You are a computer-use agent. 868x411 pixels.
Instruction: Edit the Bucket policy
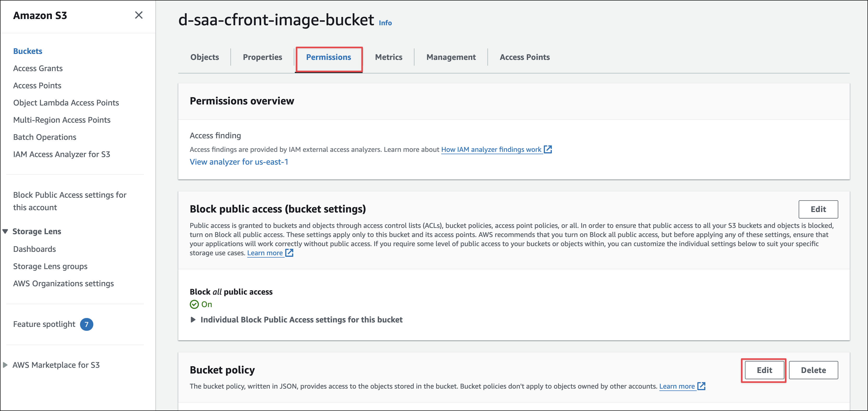764,370
